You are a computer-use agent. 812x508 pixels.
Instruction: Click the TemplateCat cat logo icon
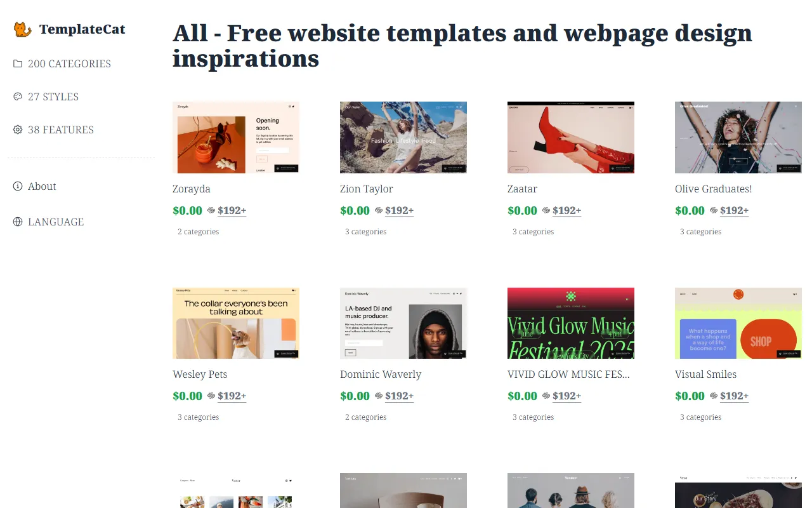[x=23, y=29]
